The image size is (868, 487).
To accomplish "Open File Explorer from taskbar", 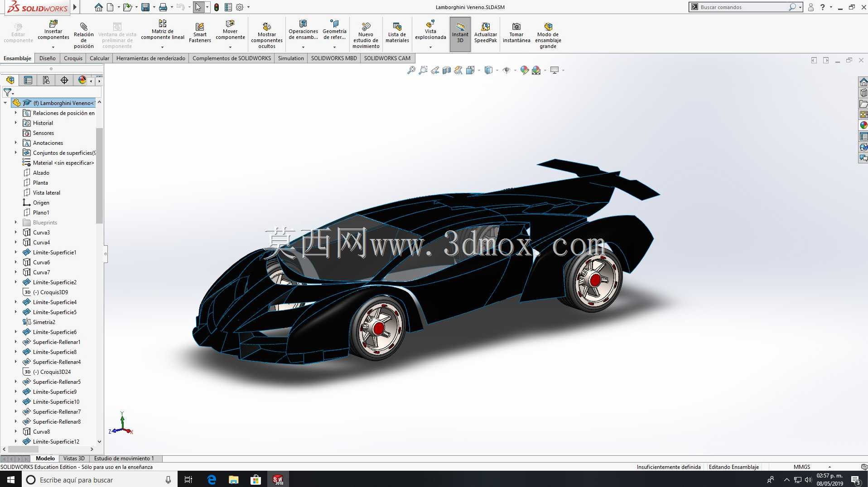I will point(233,480).
